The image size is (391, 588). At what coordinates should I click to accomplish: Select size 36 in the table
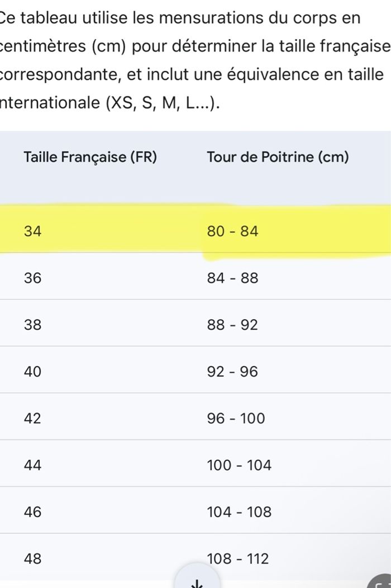coord(32,278)
